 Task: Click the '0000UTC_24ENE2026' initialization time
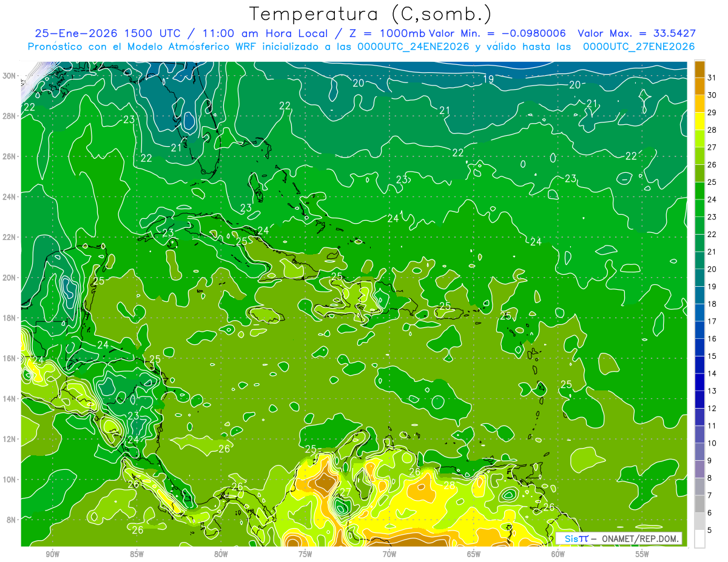coord(414,46)
